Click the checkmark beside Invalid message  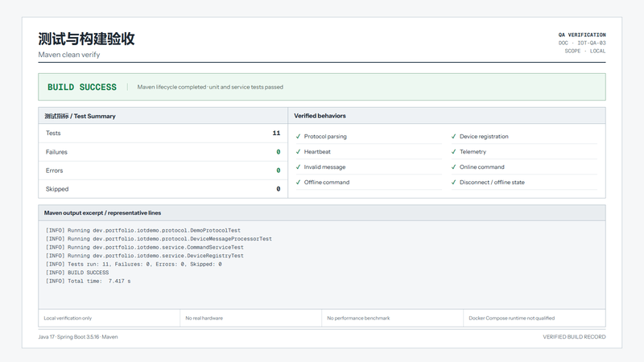298,167
